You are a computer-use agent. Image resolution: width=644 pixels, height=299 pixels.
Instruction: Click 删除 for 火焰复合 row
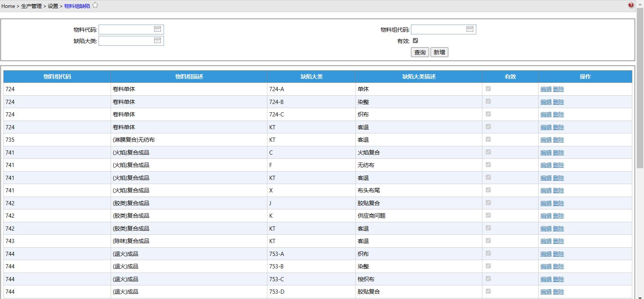pos(558,153)
